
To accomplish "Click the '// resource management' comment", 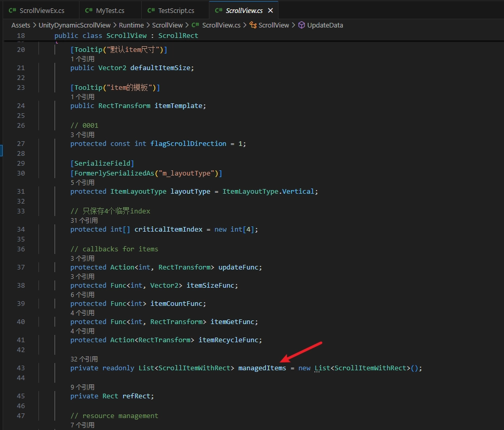I will 114,416.
